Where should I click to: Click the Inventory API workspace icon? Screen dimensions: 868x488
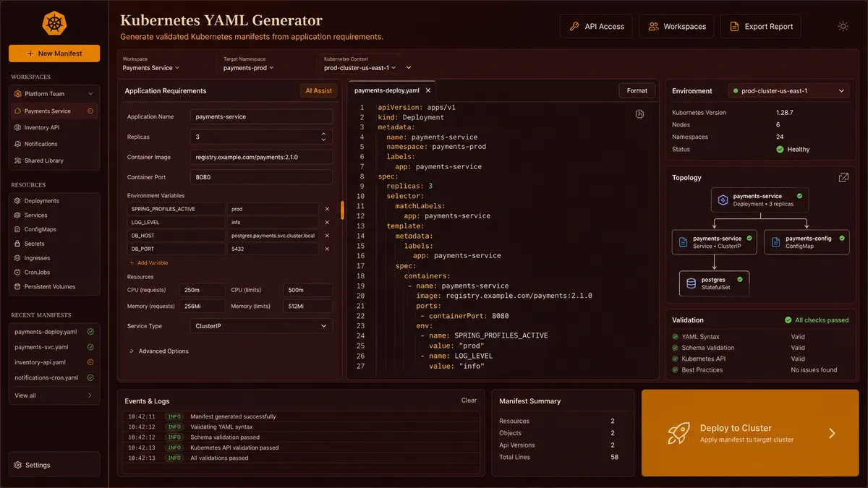click(x=18, y=127)
